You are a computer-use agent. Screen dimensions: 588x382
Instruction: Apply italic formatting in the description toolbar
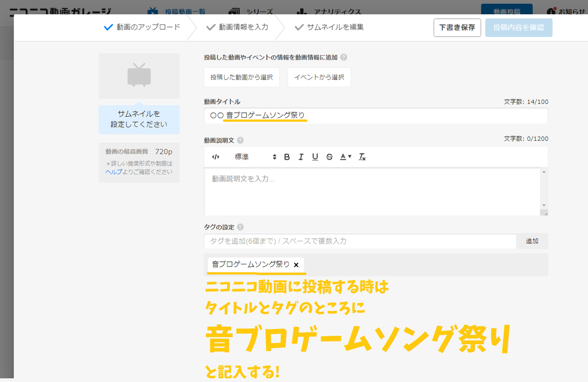pyautogui.click(x=301, y=157)
